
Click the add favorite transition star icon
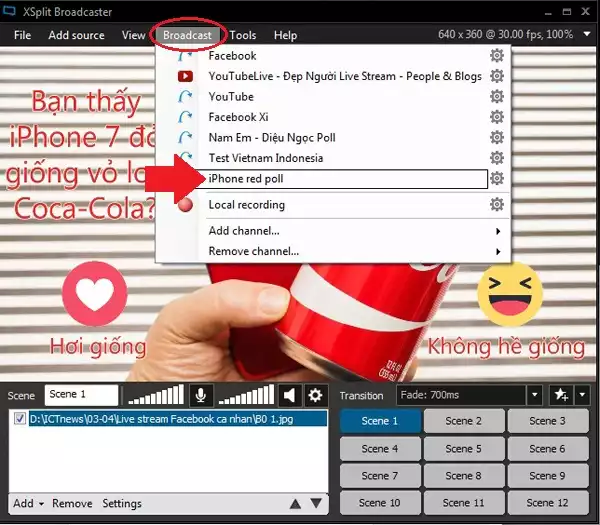tap(561, 395)
